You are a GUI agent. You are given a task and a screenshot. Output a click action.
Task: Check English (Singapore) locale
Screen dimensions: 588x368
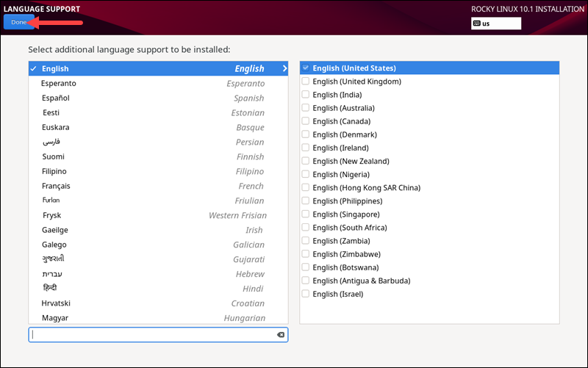(x=306, y=214)
